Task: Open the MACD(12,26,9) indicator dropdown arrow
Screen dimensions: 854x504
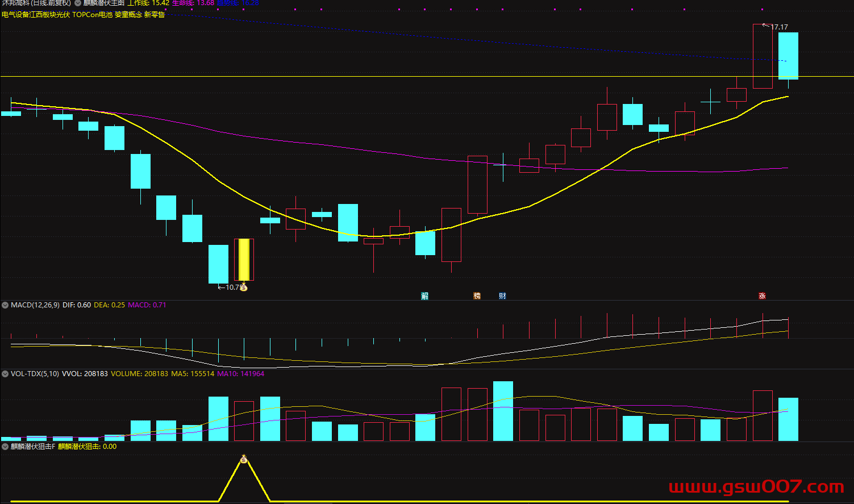Action: pos(5,305)
